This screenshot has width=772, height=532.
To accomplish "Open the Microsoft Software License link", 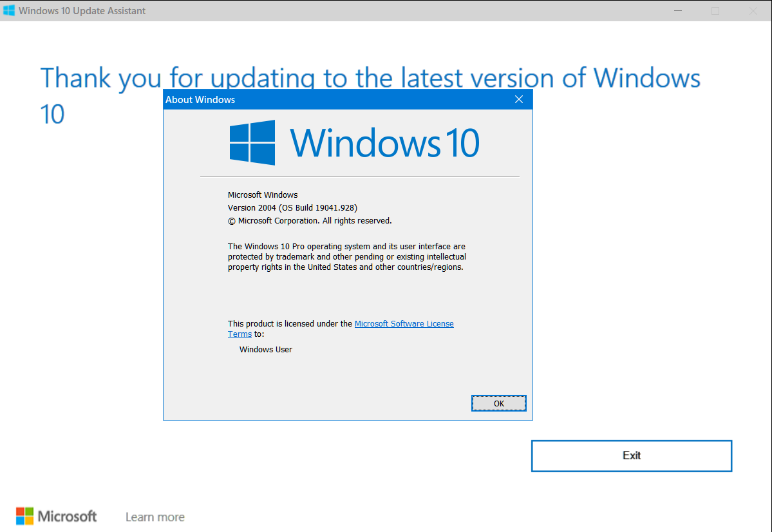I will point(404,323).
